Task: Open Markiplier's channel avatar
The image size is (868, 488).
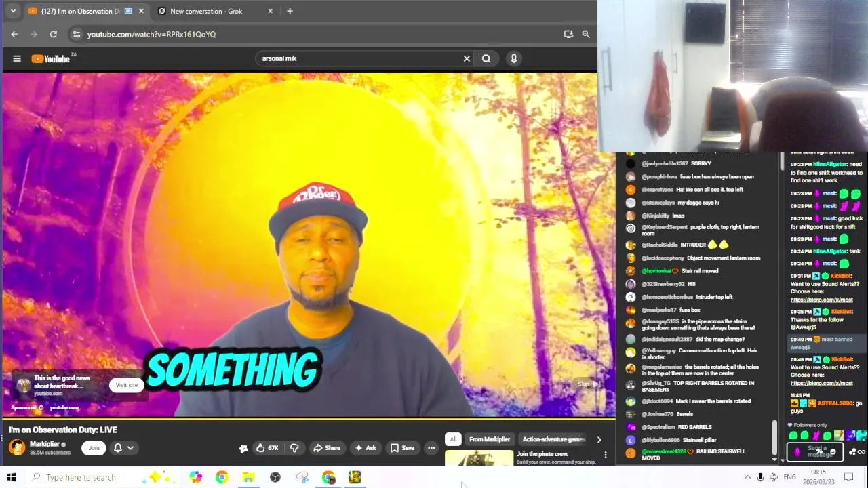Action: coord(17,447)
